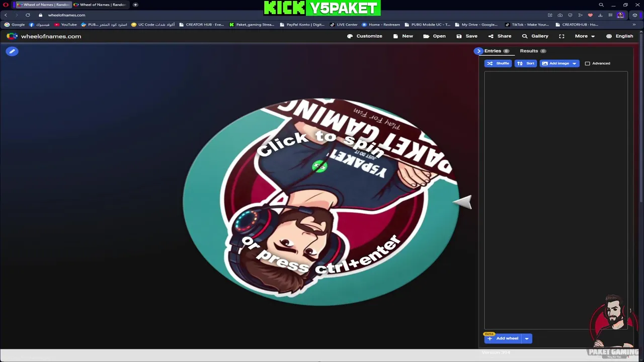This screenshot has width=644, height=362.
Task: Open the Customize option
Action: (364, 36)
